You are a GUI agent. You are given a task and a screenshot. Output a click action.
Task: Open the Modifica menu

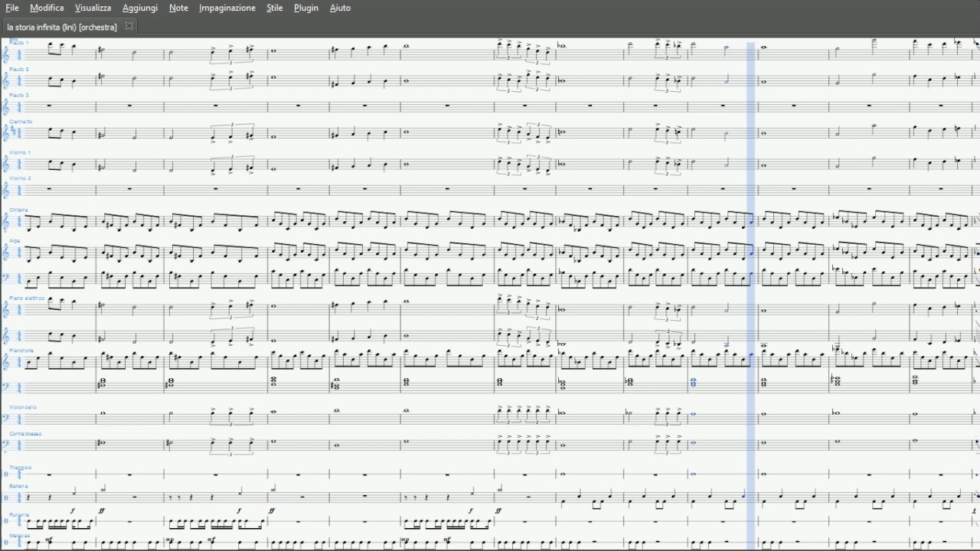pos(47,8)
